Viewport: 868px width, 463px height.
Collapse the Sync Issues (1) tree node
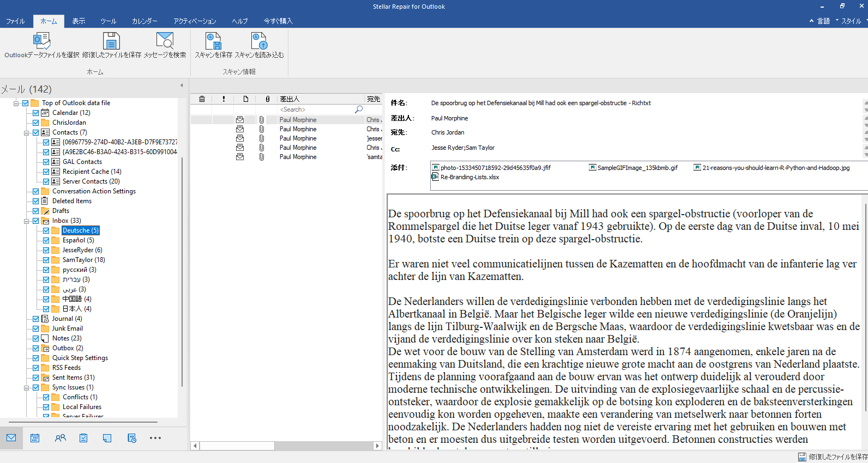26,387
